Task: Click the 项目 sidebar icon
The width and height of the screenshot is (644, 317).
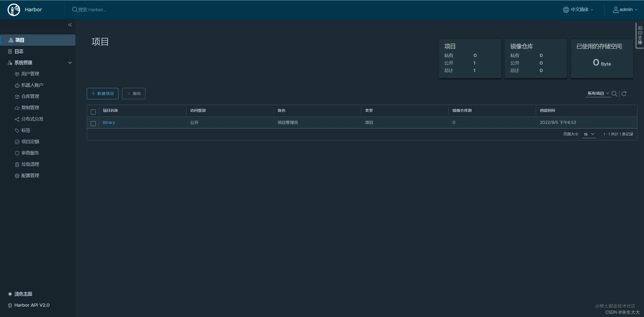Action: pyautogui.click(x=11, y=40)
